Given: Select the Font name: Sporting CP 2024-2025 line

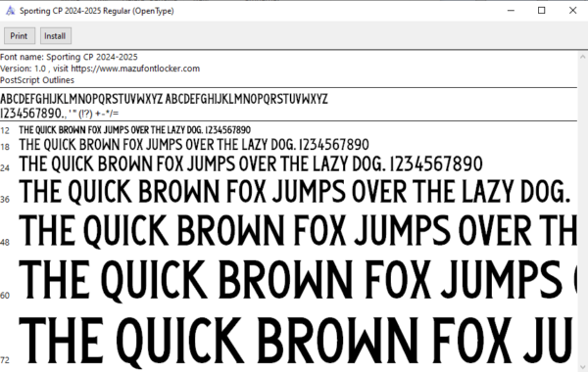Looking at the screenshot, I should point(69,57).
